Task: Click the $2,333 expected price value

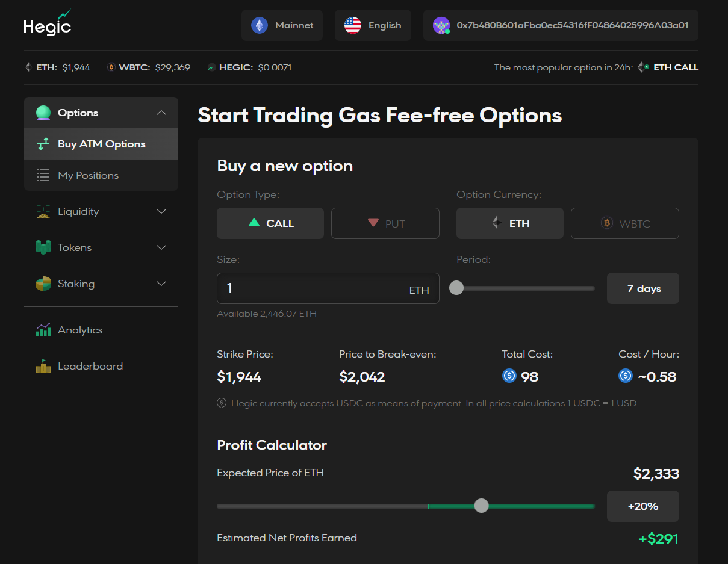Action: [656, 474]
